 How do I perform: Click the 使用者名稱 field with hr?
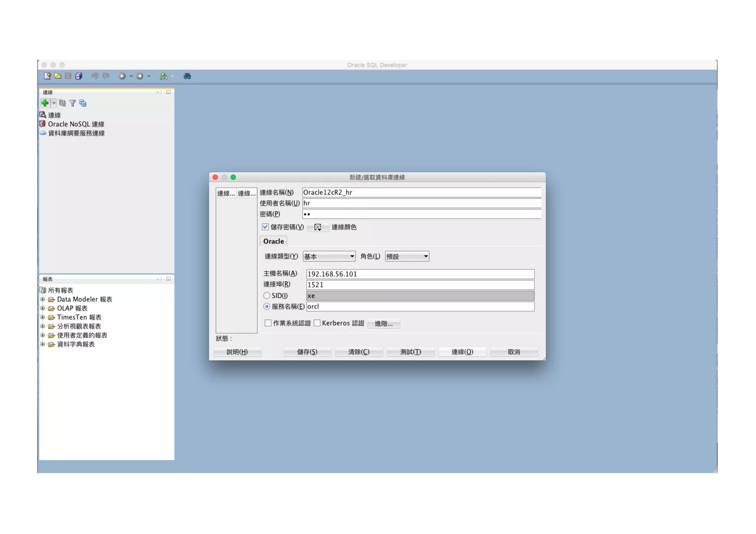click(422, 203)
